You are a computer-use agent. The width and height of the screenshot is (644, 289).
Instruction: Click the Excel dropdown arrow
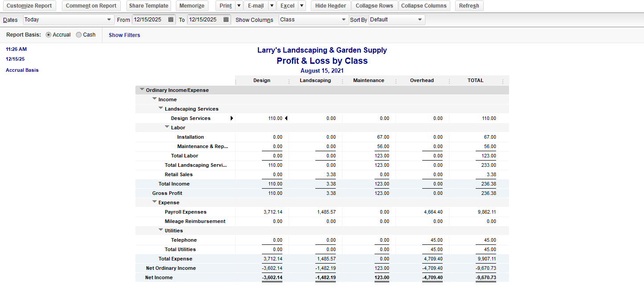pyautogui.click(x=302, y=6)
